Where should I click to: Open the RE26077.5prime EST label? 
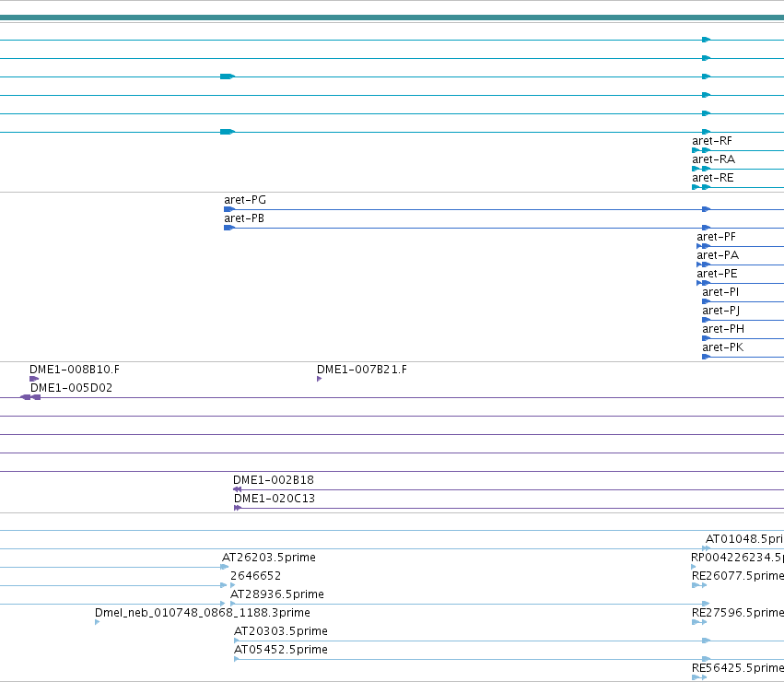[x=738, y=576]
